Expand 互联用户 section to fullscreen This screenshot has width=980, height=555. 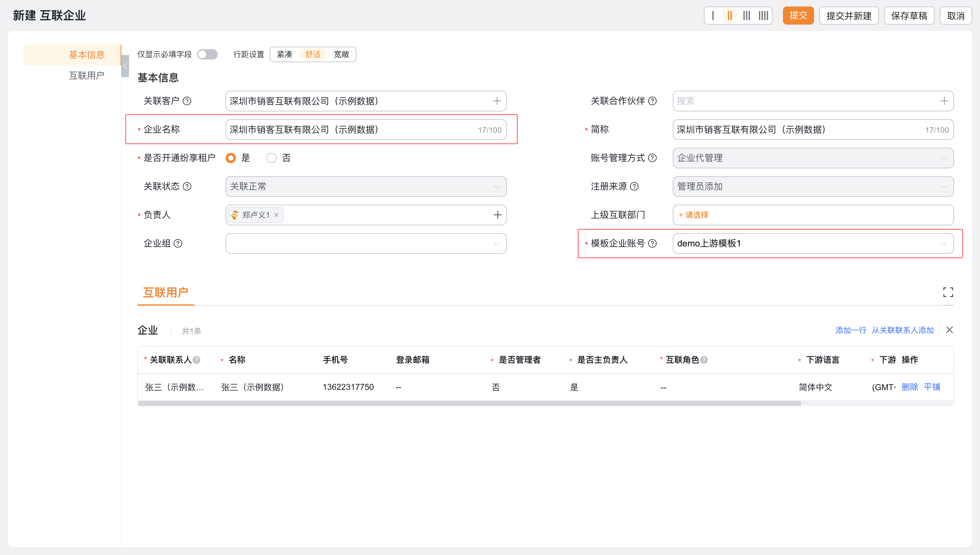[x=948, y=292]
